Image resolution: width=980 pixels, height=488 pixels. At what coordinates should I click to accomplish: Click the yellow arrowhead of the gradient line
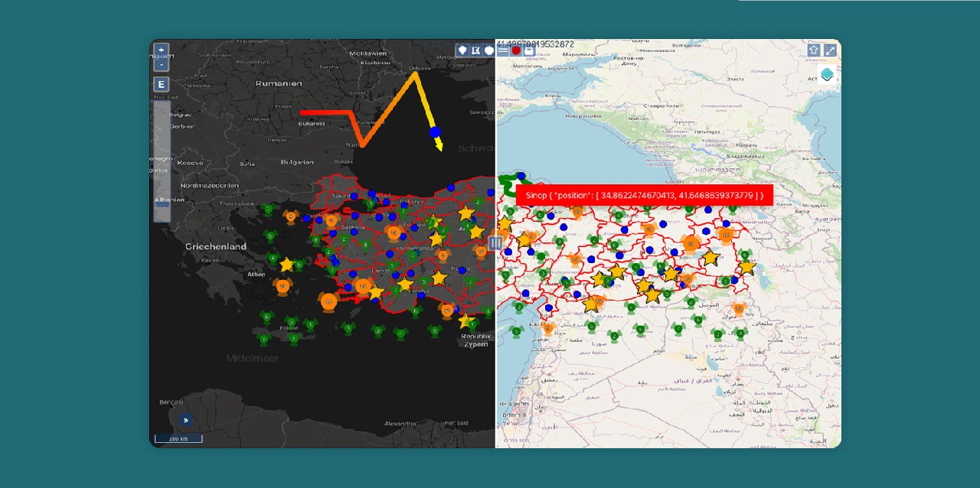click(x=439, y=145)
